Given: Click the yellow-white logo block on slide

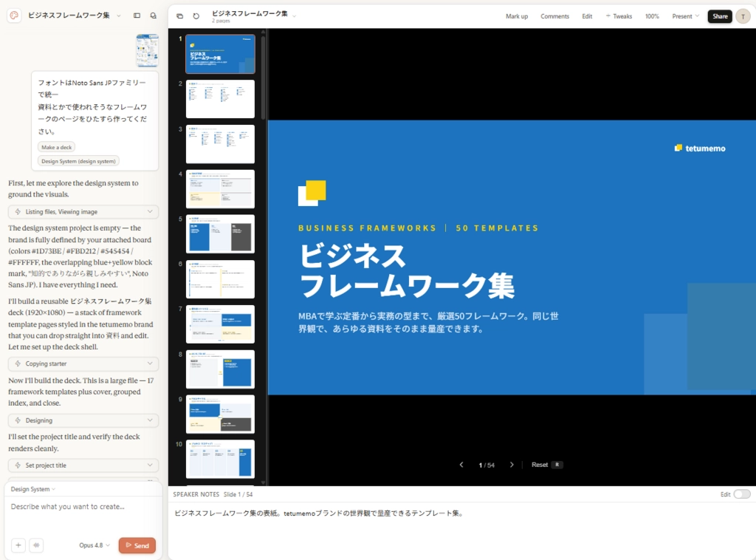Looking at the screenshot, I should (x=312, y=193).
